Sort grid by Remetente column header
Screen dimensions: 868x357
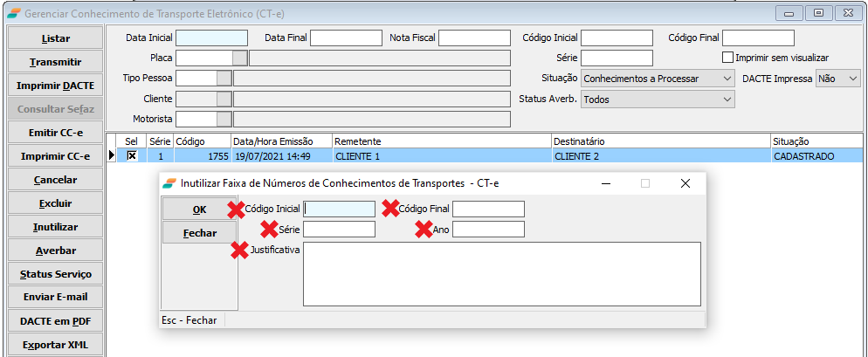pyautogui.click(x=441, y=141)
